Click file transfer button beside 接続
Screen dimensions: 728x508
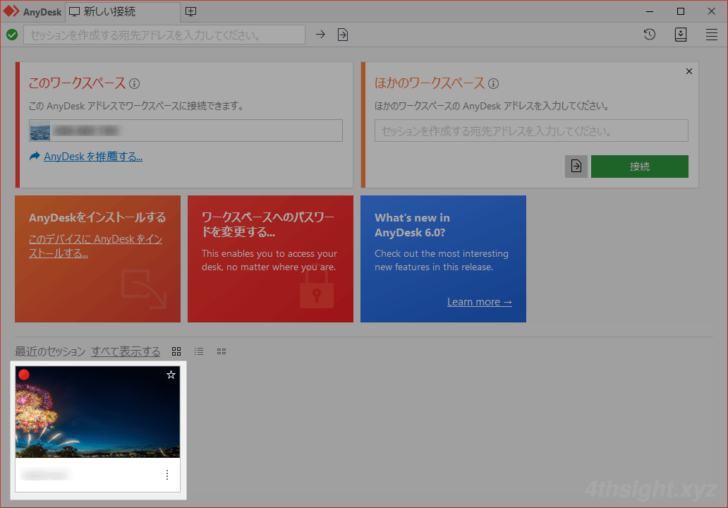576,166
